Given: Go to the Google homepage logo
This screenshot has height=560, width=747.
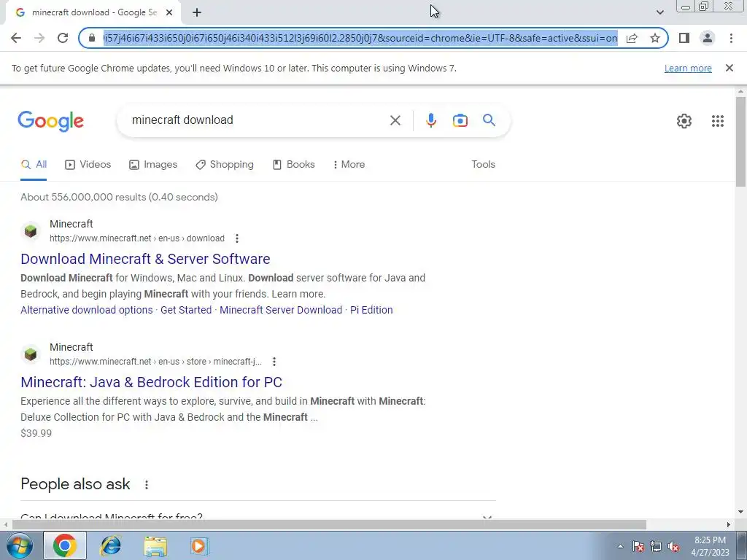Looking at the screenshot, I should point(51,122).
